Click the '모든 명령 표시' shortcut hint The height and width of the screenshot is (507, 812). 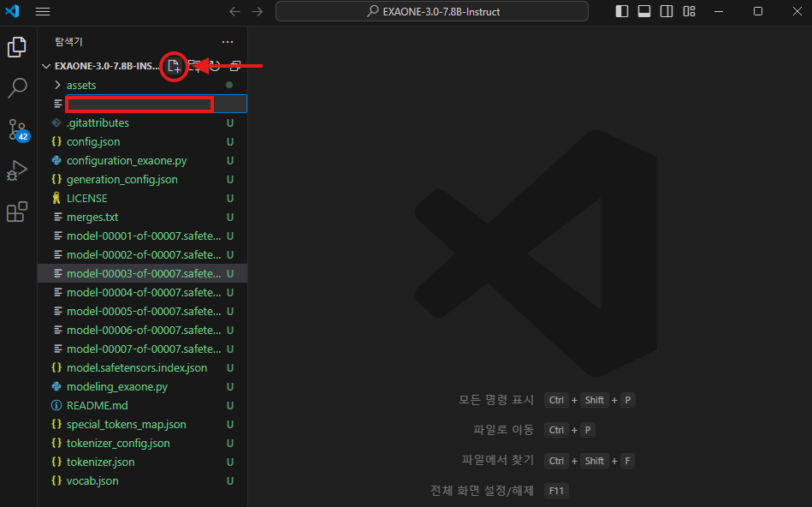click(495, 400)
